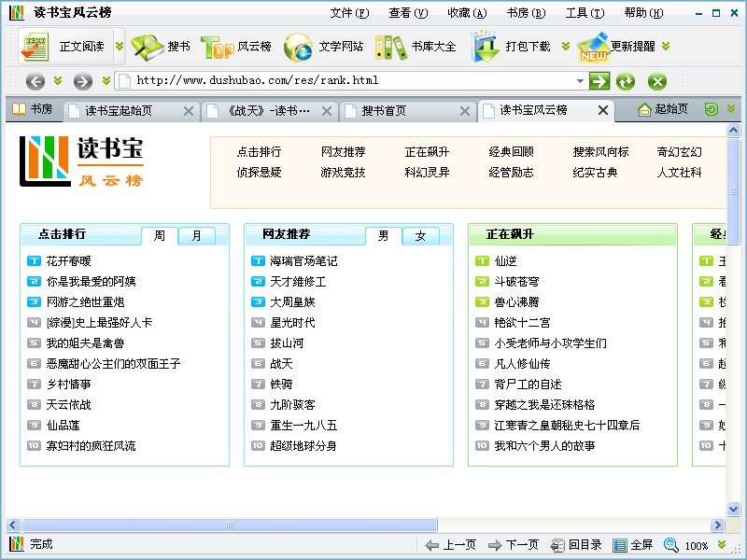Switch ranking period to 月 (month)
747x560 pixels.
coord(197,236)
